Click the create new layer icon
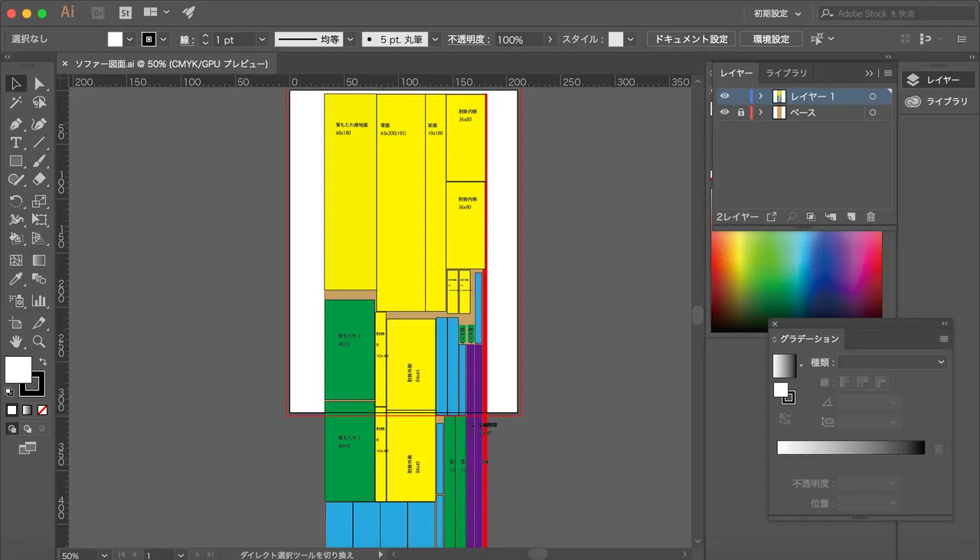Screen dimensions: 980x560 [851, 218]
